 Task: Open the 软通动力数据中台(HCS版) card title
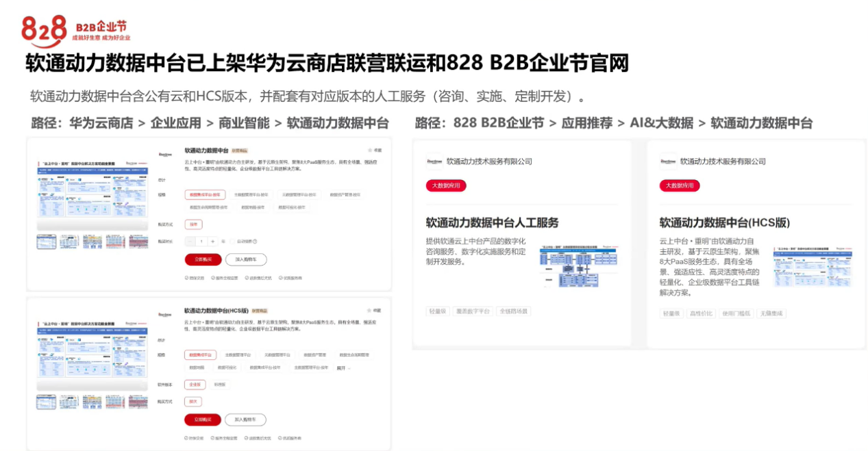click(x=725, y=222)
